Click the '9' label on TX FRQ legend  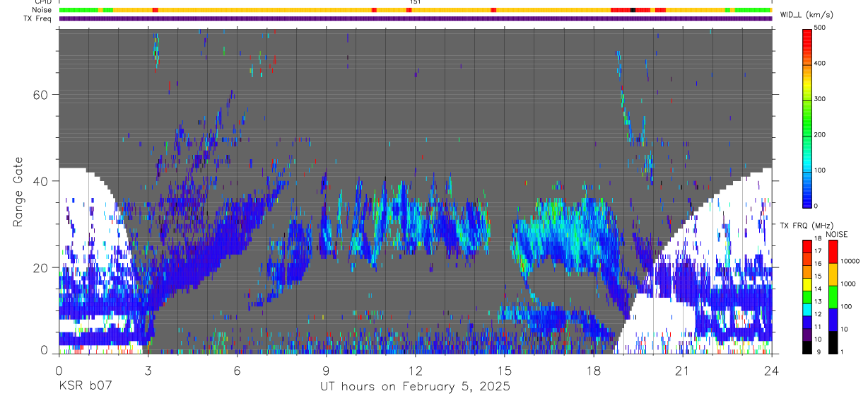click(819, 351)
